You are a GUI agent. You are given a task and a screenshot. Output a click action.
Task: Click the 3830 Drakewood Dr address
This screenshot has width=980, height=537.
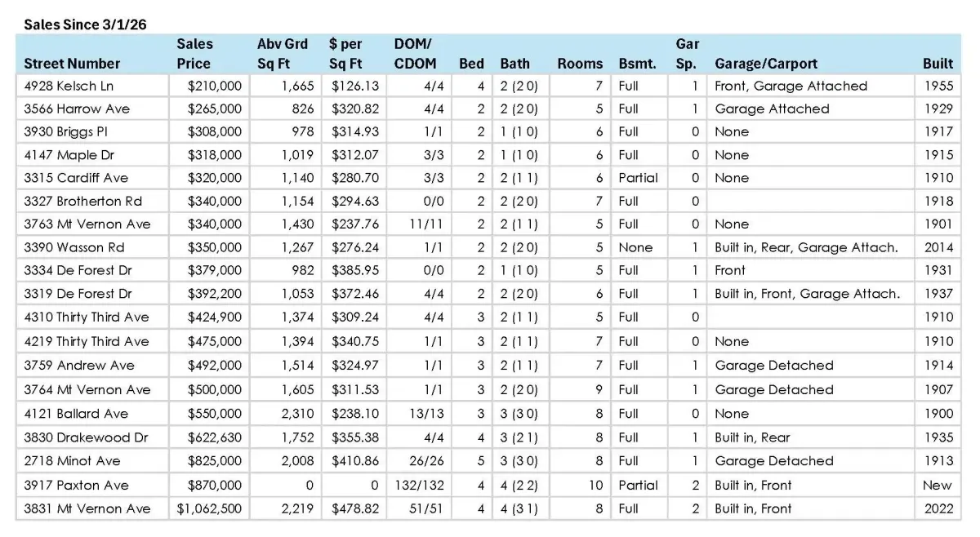[x=86, y=437]
